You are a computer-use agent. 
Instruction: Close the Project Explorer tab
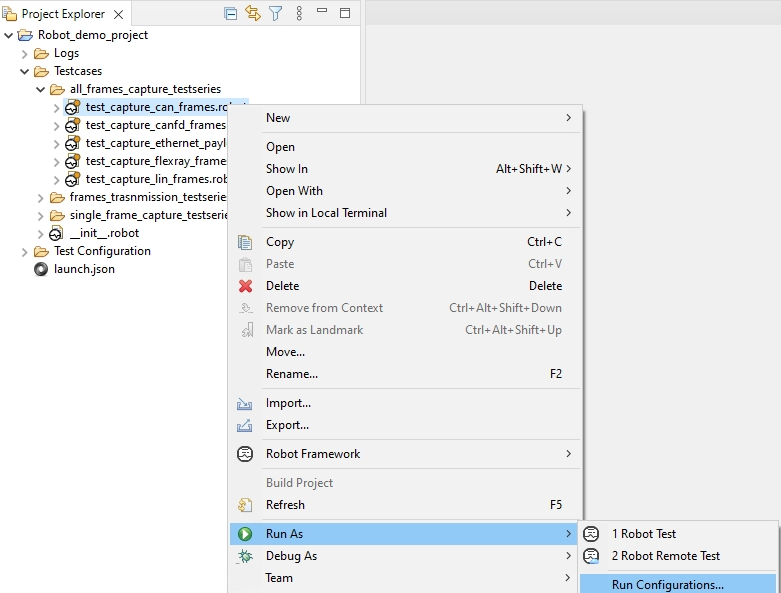coord(117,15)
